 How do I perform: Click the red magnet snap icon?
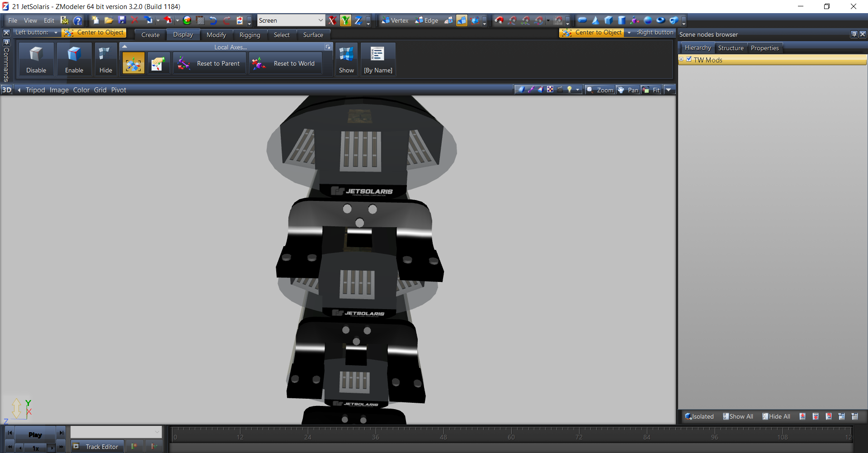point(499,20)
